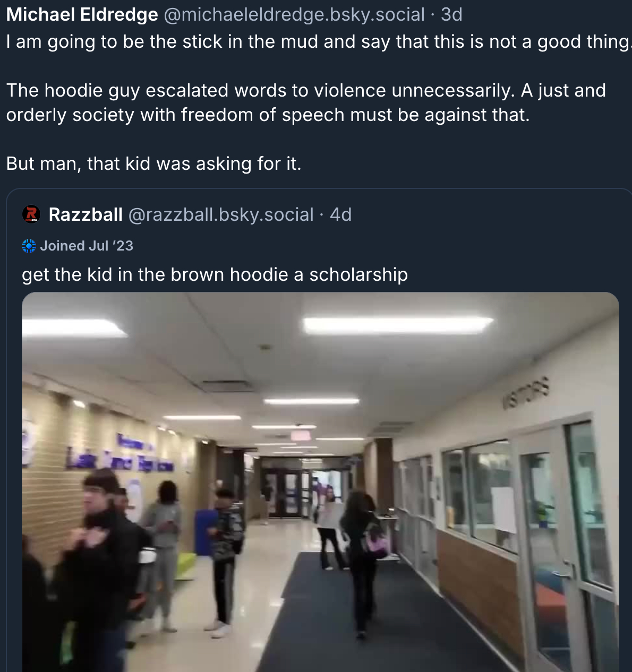Click the 'stick in the mud' first sentence
Image resolution: width=632 pixels, height=672 pixels.
pyautogui.click(x=319, y=41)
